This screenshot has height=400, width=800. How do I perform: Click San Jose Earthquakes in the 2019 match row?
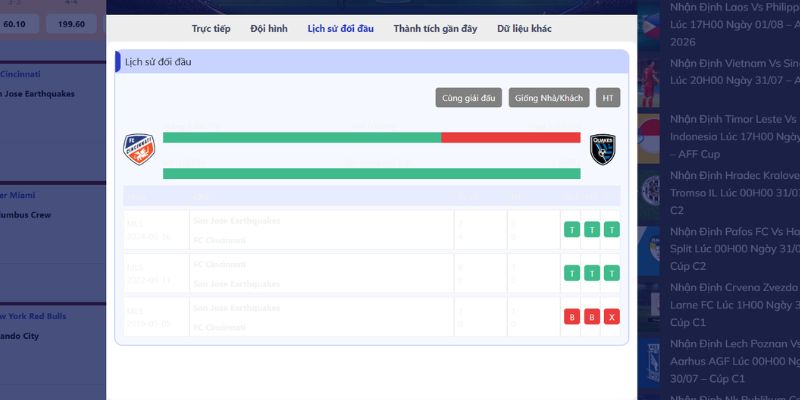point(237,308)
